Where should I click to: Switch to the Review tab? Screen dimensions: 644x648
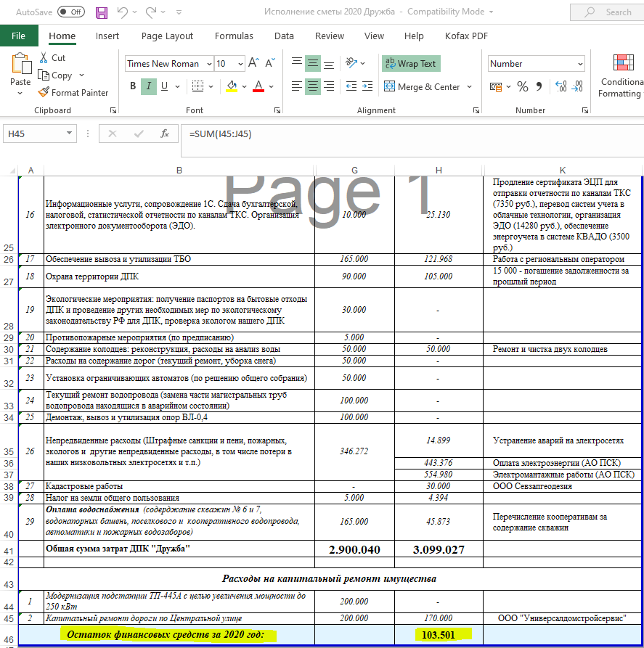click(x=329, y=36)
